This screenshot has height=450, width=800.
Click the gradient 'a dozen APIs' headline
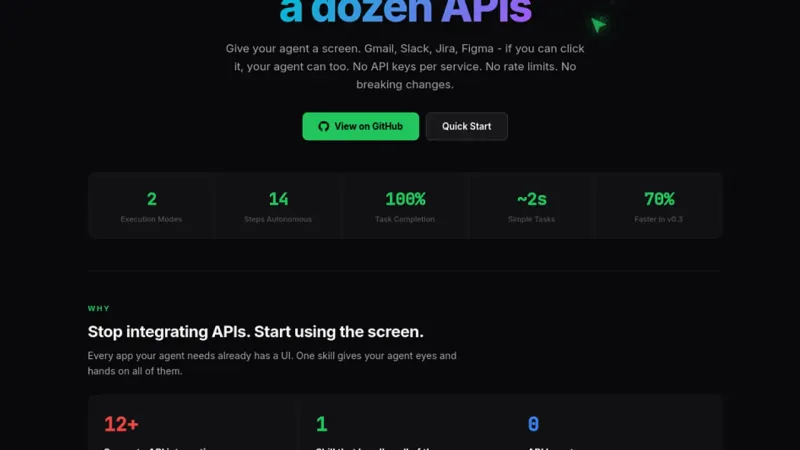click(x=405, y=11)
